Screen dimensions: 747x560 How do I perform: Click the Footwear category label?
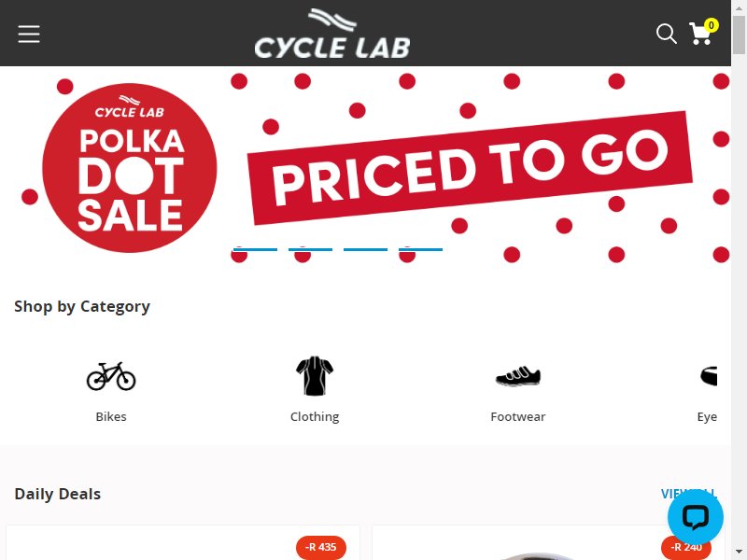pos(518,416)
